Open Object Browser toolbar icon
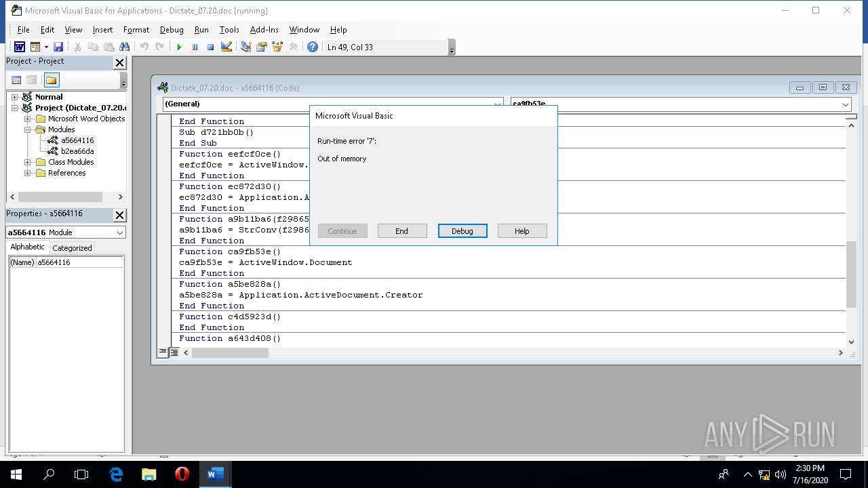Viewport: 868px width, 488px height. click(x=277, y=47)
